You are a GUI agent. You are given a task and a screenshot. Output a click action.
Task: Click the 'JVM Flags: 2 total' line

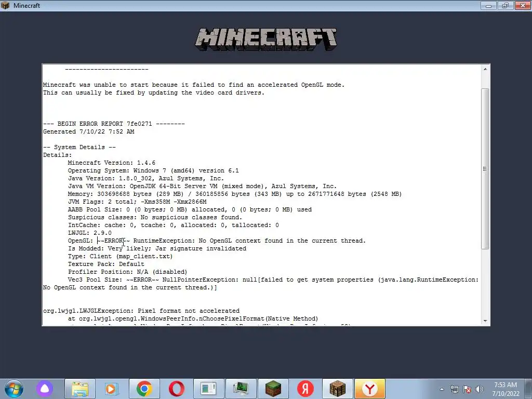pos(137,202)
